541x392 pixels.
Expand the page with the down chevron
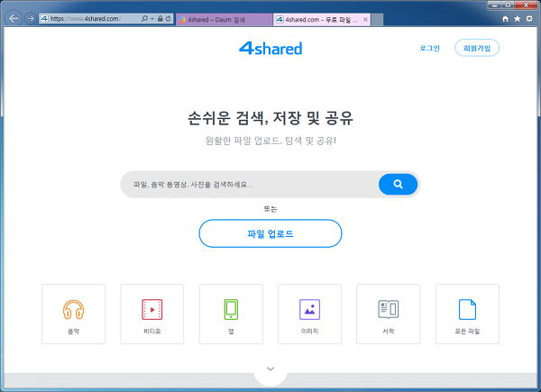pos(270,369)
